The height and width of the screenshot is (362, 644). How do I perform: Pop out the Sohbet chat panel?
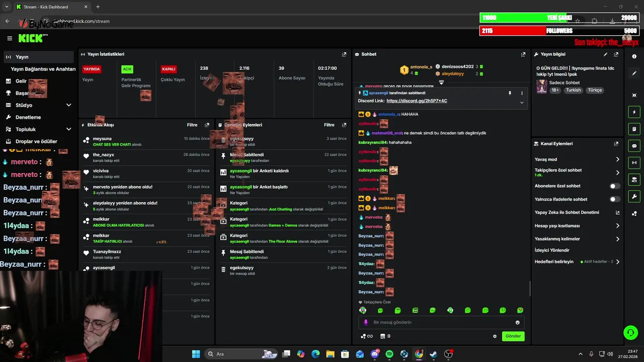click(x=523, y=54)
